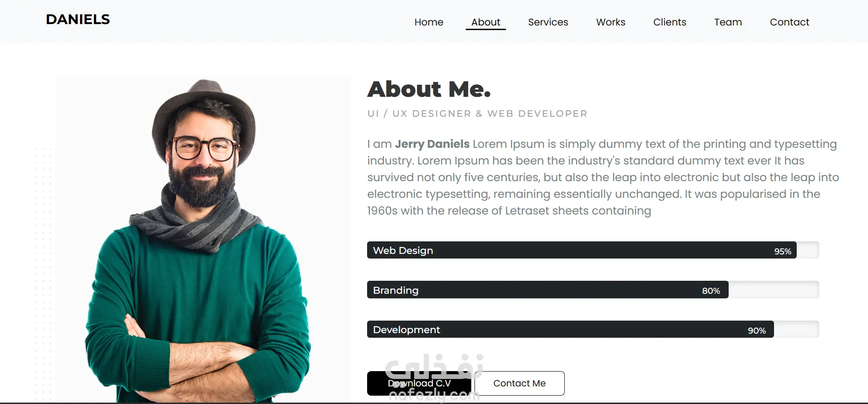Click the Download C.V button
Screen dimensions: 868x404
tap(419, 383)
